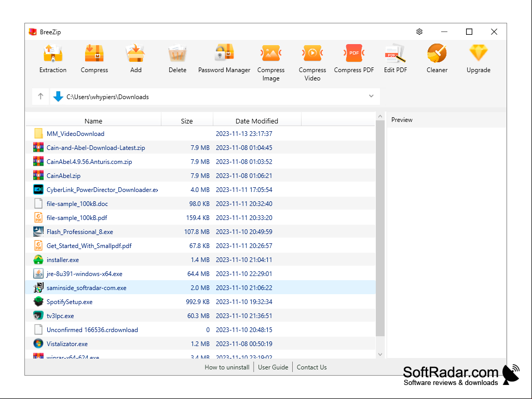Click the file list scroll down arrow
The image size is (532, 399).
click(380, 354)
